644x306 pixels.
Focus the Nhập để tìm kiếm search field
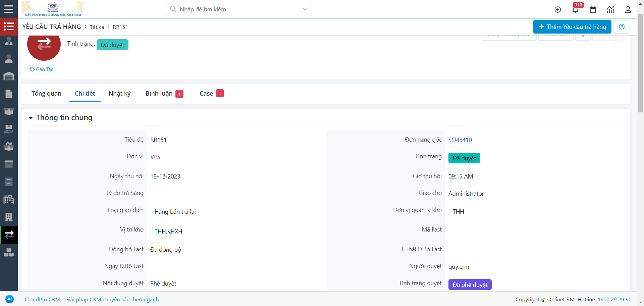pos(239,9)
